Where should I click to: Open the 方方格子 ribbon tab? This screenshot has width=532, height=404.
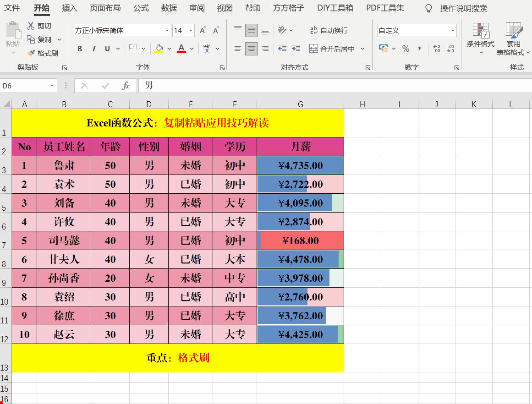(x=288, y=8)
